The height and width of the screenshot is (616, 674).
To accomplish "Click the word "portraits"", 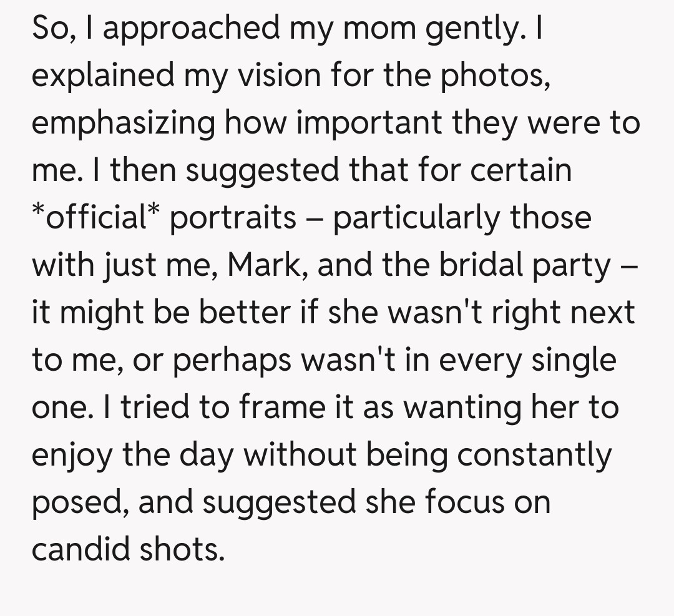I will (233, 218).
